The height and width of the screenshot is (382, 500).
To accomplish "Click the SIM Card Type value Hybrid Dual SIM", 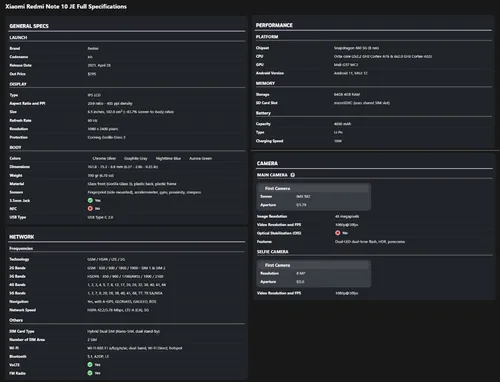I will coord(124,331).
